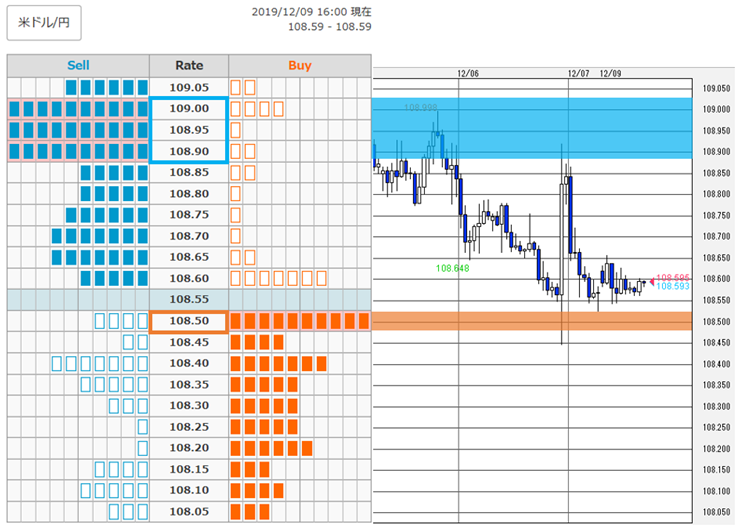Screen dimensions: 740x530
Task: Click rate cell 109.05
Action: 189,87
